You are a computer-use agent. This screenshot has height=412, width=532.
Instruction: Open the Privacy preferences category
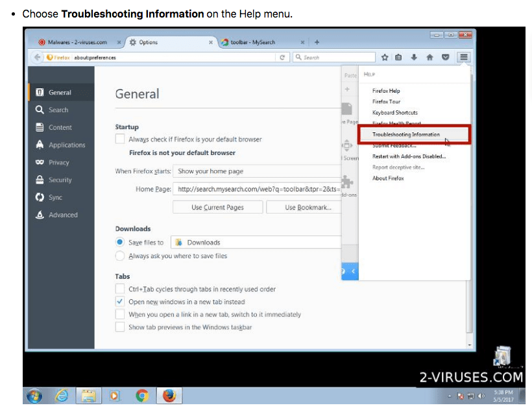(62, 163)
